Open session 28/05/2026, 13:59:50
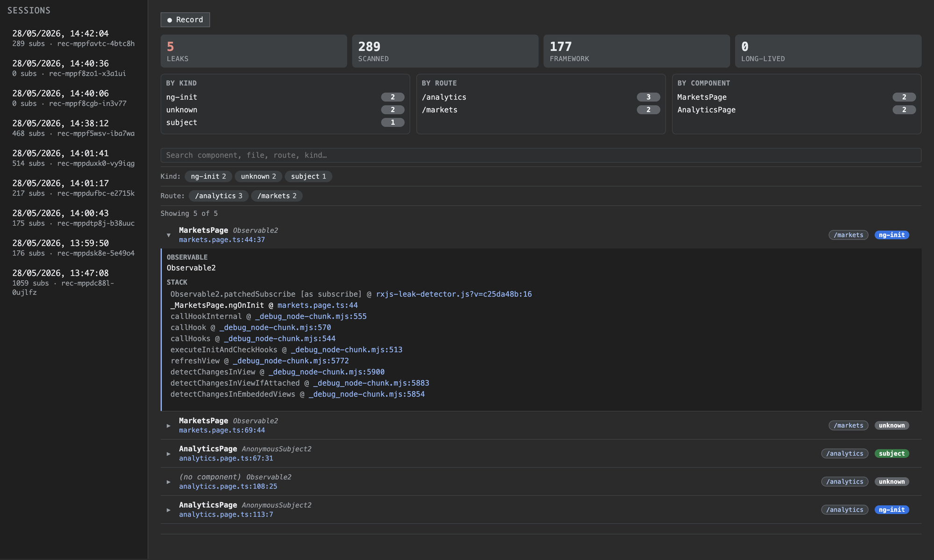This screenshot has width=934, height=560. pyautogui.click(x=74, y=248)
